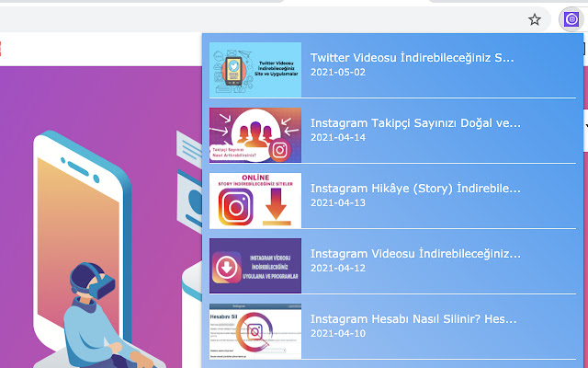This screenshot has width=588, height=368.
Task: Select the date 2021-04-13
Action: pos(338,202)
